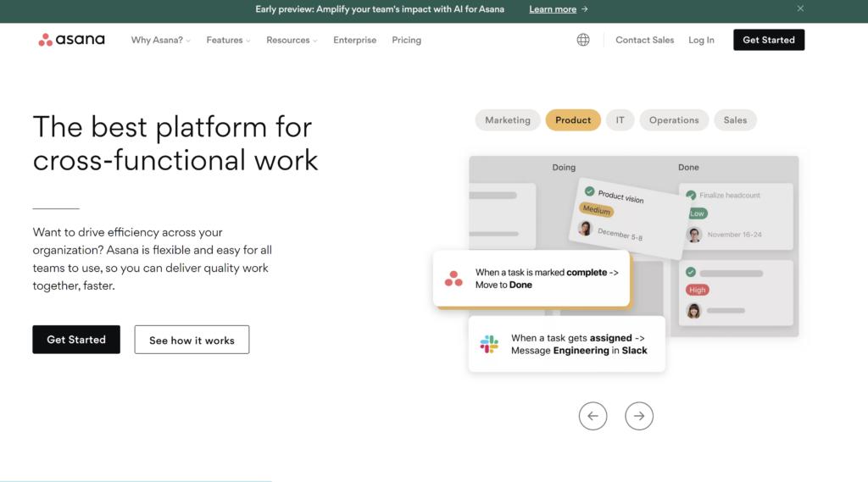Select the Marketing team tab
Image resolution: width=868 pixels, height=482 pixels.
coord(507,120)
